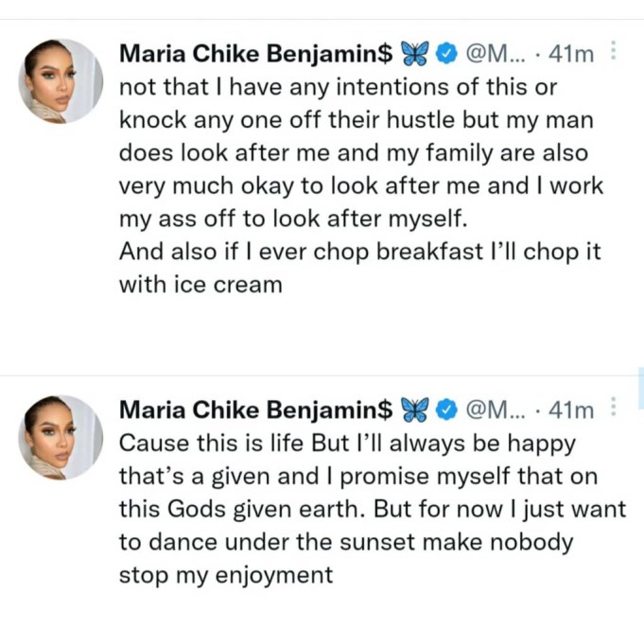Open more options on the sunset tweet

click(x=615, y=409)
